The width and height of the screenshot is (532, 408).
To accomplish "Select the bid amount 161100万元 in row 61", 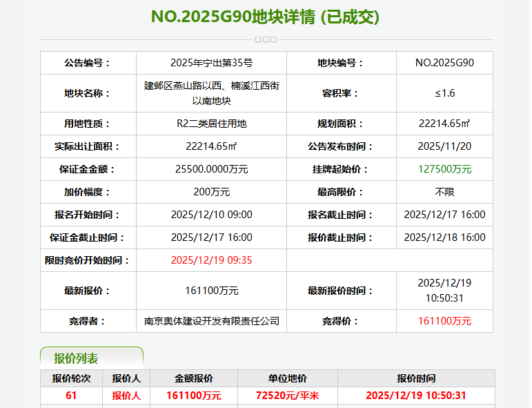I will coord(194,396).
